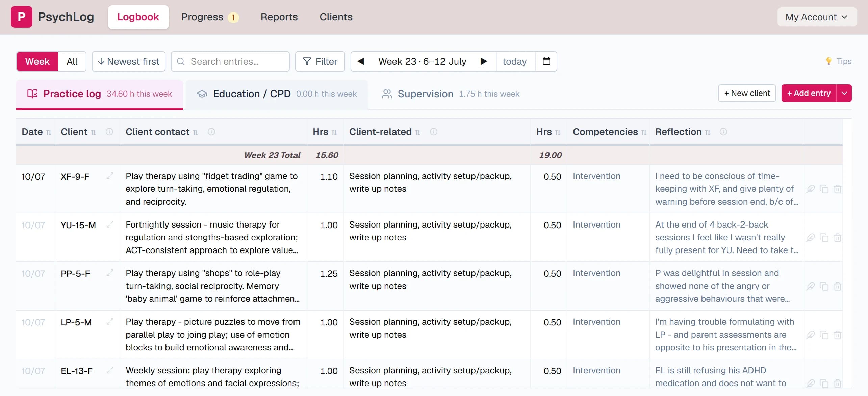Go to the Reports tab
The width and height of the screenshot is (868, 396).
point(279,17)
